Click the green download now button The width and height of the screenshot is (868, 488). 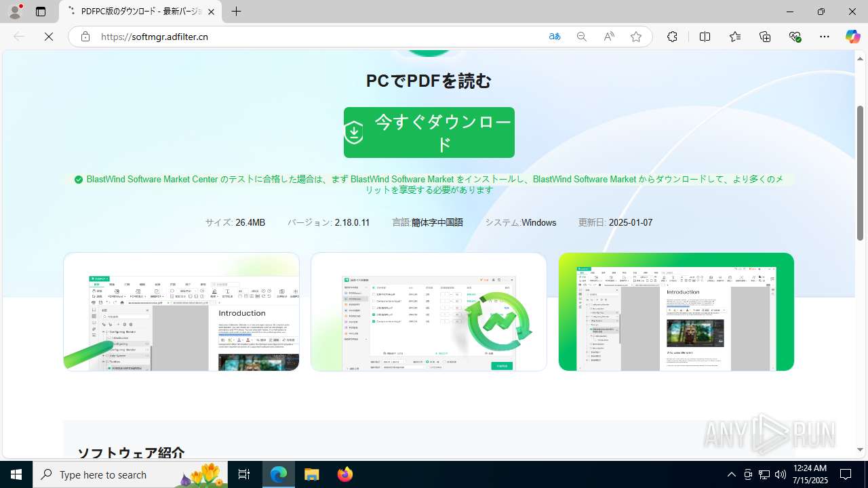pos(429,132)
